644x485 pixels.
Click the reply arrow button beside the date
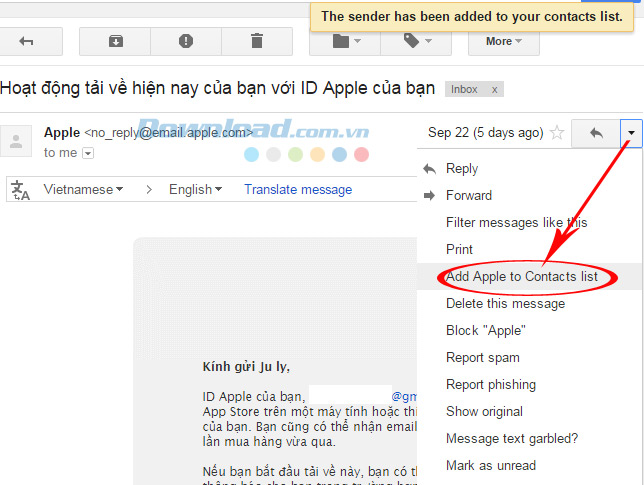[596, 133]
